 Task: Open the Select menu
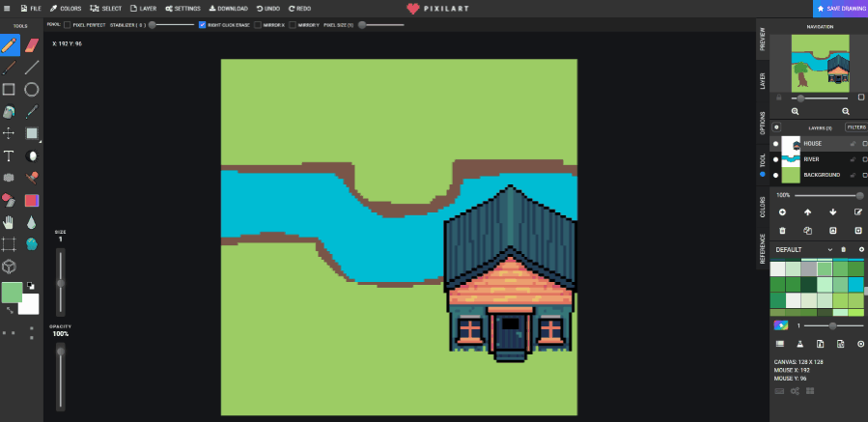coord(106,9)
